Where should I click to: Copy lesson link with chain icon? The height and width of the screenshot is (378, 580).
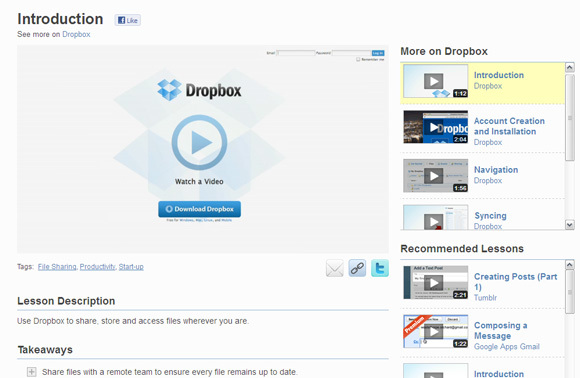click(357, 268)
